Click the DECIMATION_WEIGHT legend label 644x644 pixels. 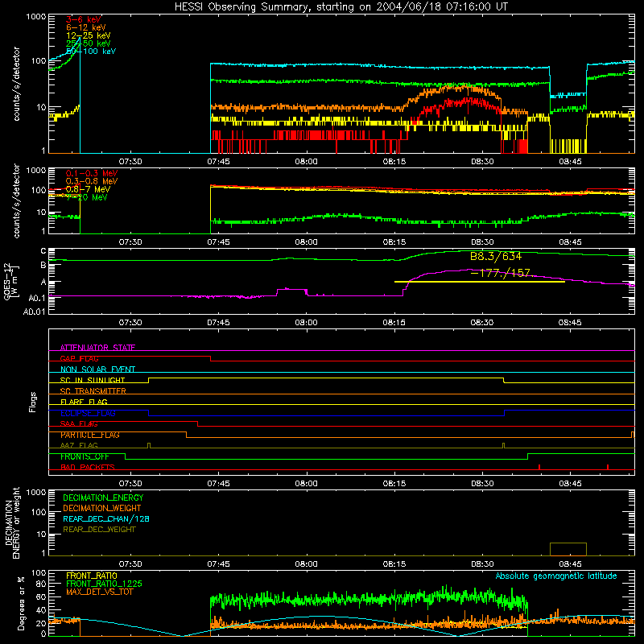pyautogui.click(x=102, y=509)
